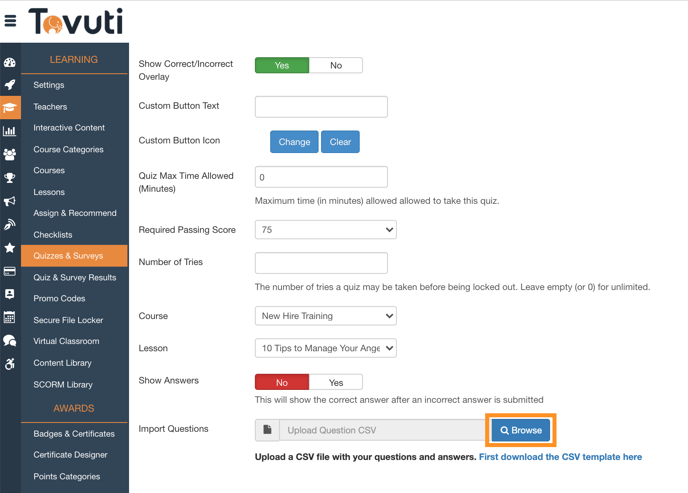
Task: Open the bar chart reports icon
Action: click(x=10, y=131)
